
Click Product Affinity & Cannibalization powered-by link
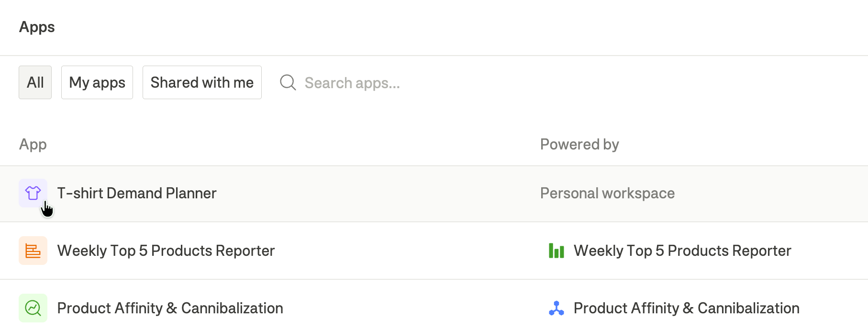point(687,308)
